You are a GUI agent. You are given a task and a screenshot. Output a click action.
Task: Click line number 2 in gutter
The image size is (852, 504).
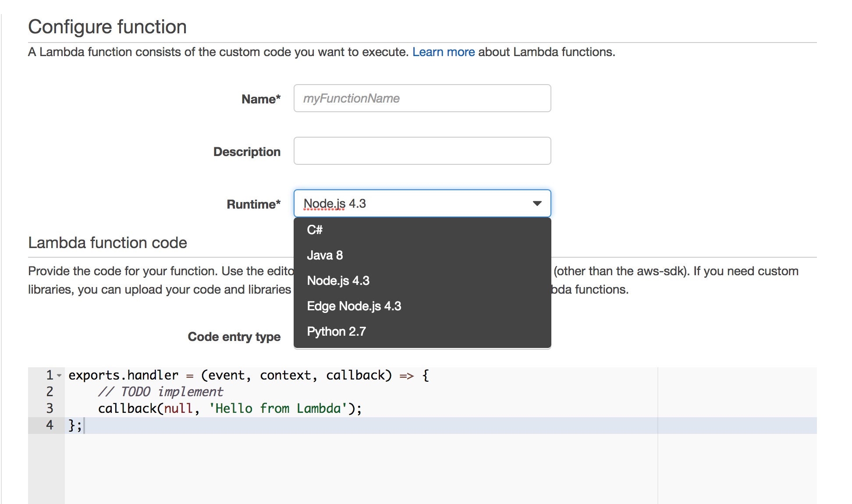(50, 391)
